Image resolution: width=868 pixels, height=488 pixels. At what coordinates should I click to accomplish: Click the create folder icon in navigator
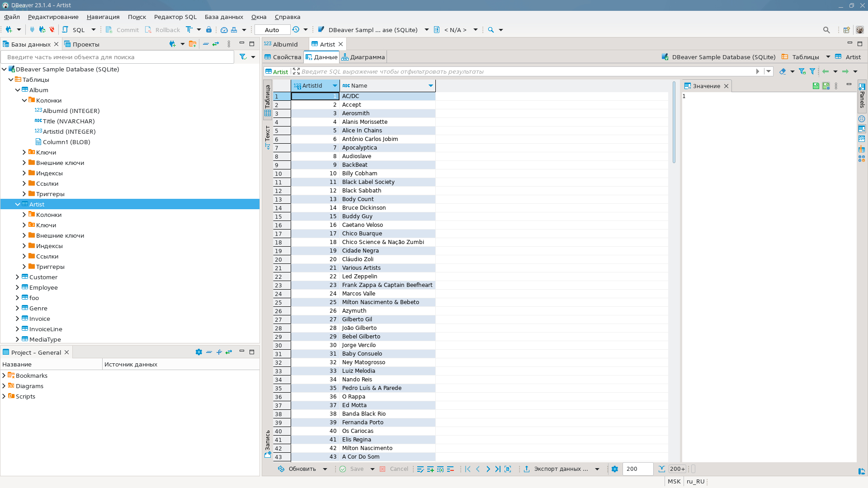[193, 44]
